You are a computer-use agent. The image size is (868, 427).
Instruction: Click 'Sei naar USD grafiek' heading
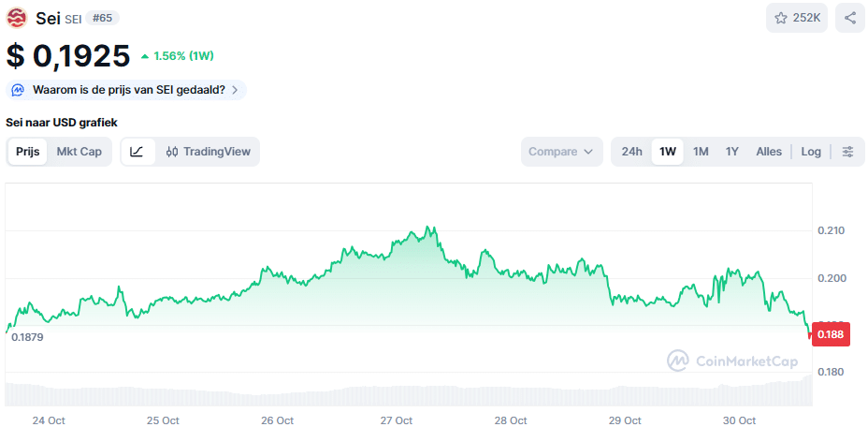62,123
